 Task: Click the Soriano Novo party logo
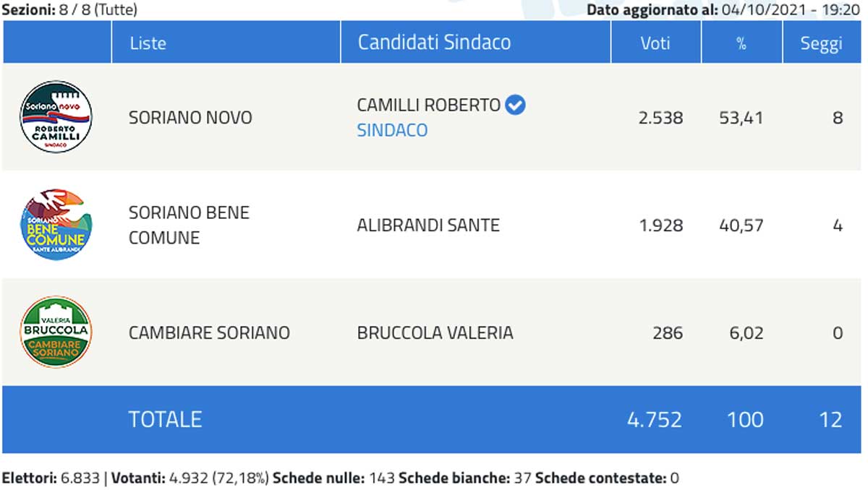[56, 117]
